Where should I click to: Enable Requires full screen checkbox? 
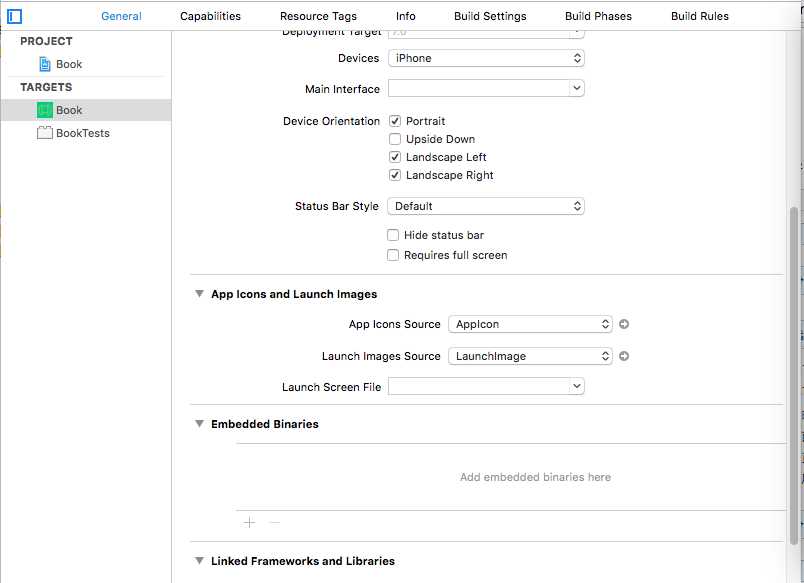[x=393, y=255]
